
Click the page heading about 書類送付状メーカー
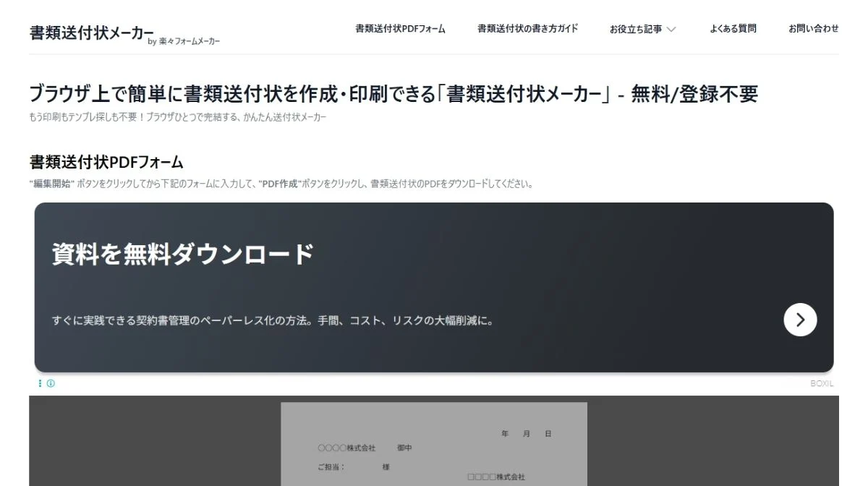[394, 94]
